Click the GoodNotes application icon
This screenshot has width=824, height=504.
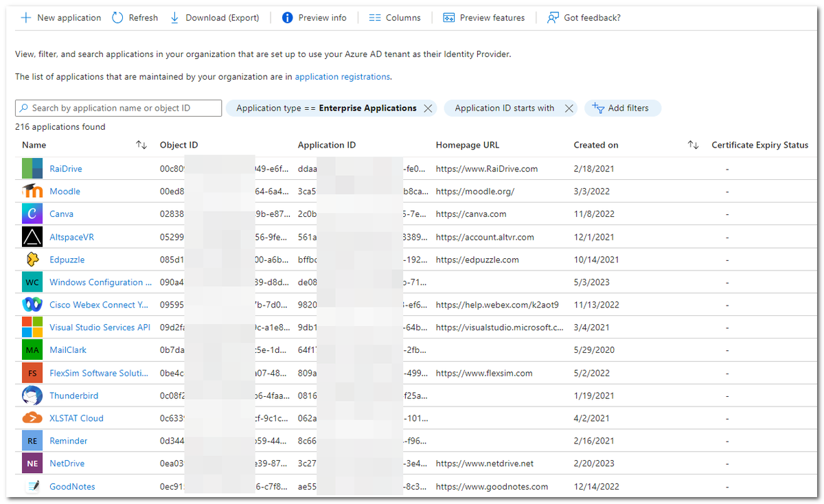point(32,486)
